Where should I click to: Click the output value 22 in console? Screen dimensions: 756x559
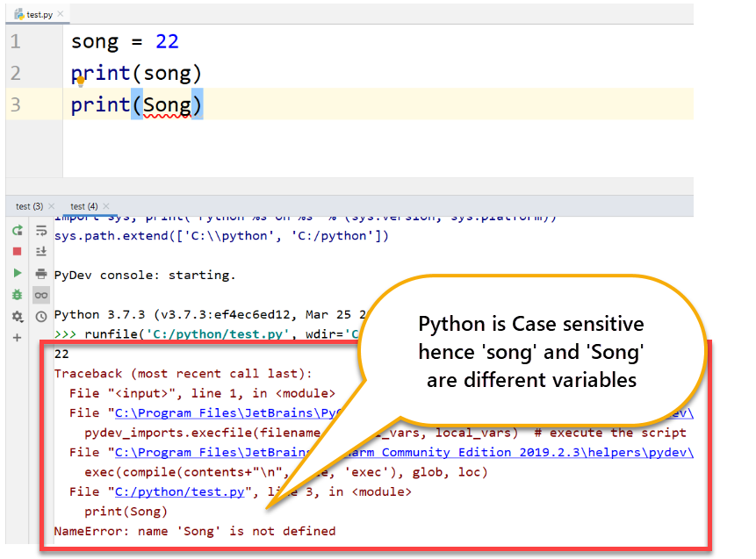pos(61,355)
